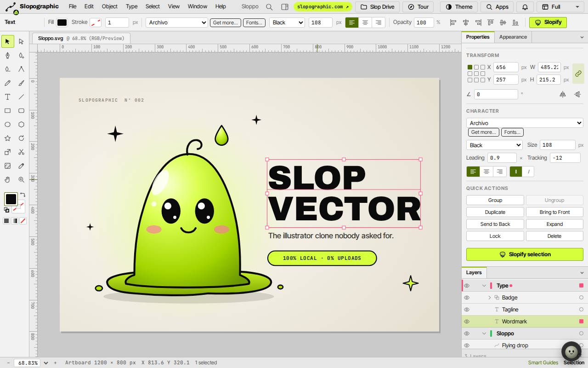Collapse the Sloppo layer group
Screen dimensions: 588x368
484,333
